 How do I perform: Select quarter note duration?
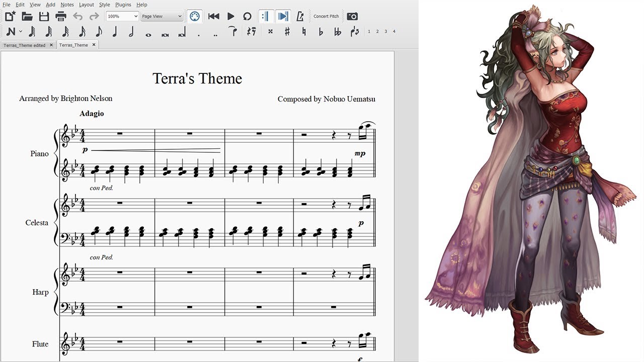click(115, 32)
